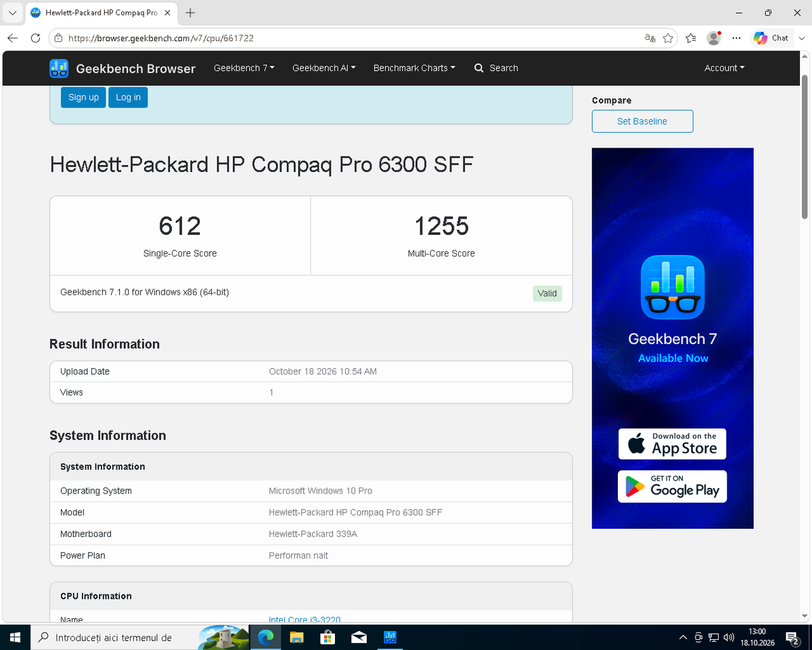Open the Windows Start menu
Screen dimensions: 812x650
point(16,637)
